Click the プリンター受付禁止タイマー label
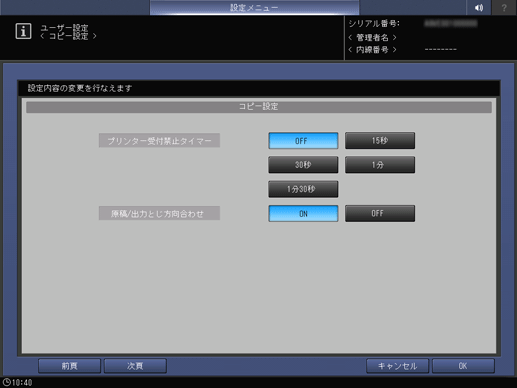517x388 pixels. point(159,141)
